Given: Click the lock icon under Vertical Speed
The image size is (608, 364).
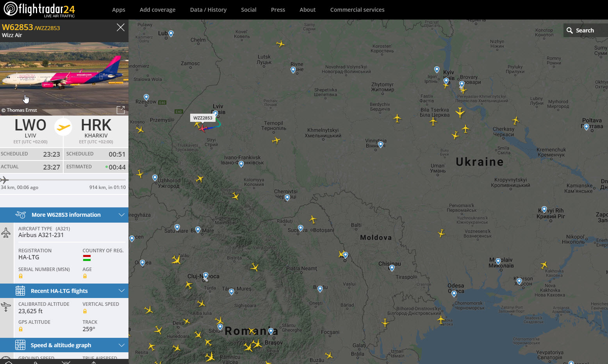Looking at the screenshot, I should [85, 311].
